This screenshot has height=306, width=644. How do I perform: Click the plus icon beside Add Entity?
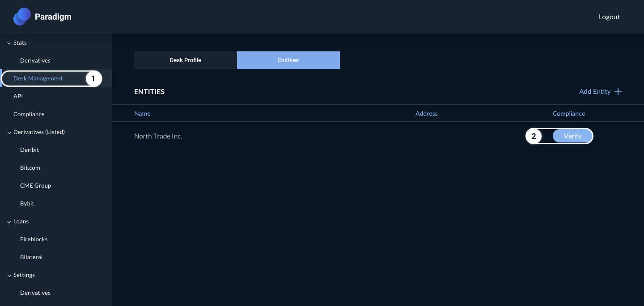click(x=618, y=91)
